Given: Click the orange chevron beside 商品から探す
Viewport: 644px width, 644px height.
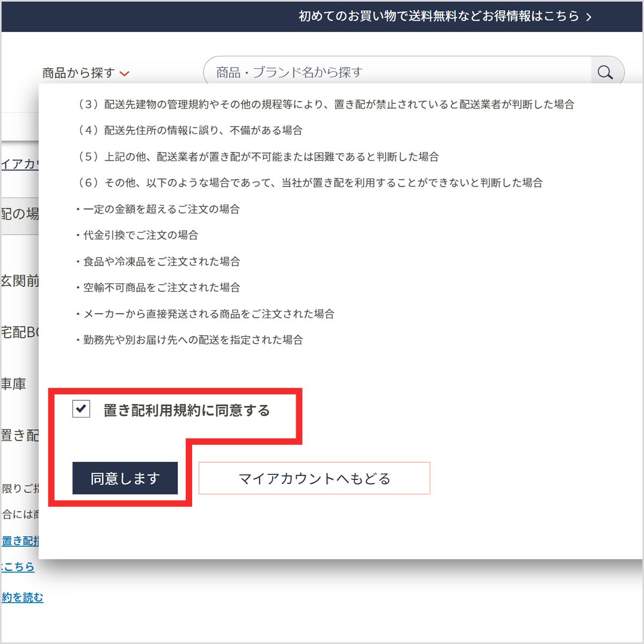Looking at the screenshot, I should coord(125,74).
